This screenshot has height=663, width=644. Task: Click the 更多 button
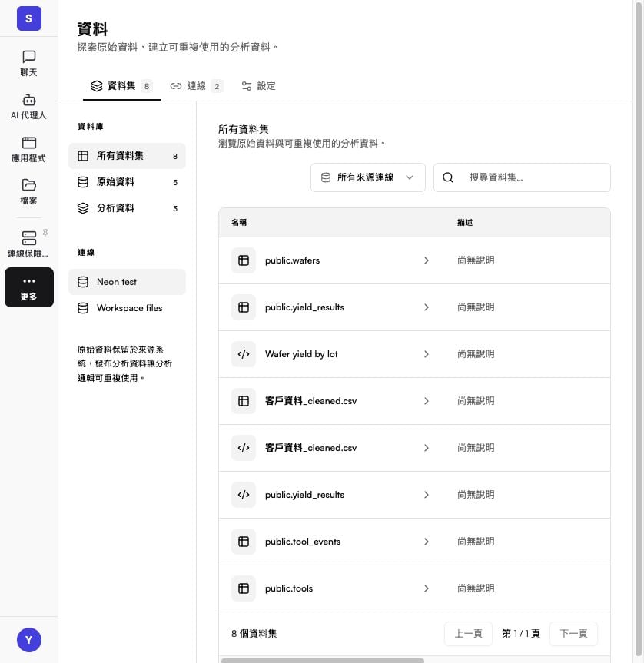point(28,287)
